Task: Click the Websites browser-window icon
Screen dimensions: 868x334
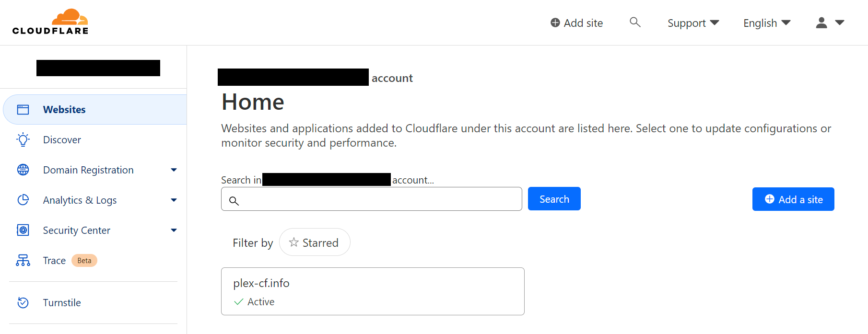Action: tap(23, 110)
